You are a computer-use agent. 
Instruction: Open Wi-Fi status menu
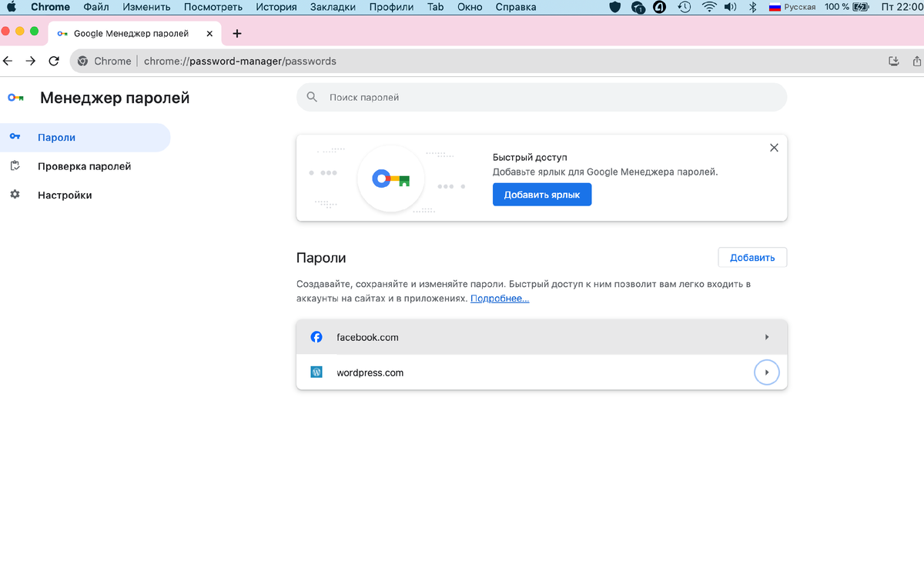[x=708, y=7]
